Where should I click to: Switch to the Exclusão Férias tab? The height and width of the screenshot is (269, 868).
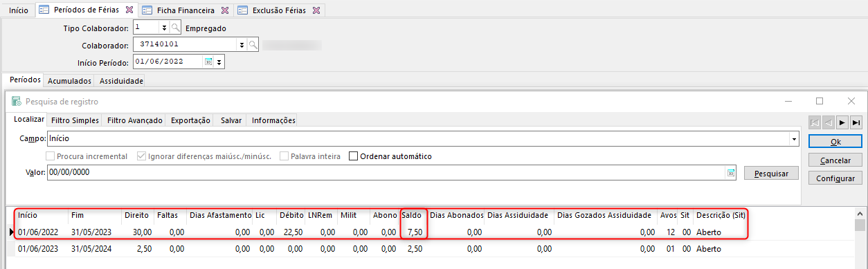(x=280, y=11)
